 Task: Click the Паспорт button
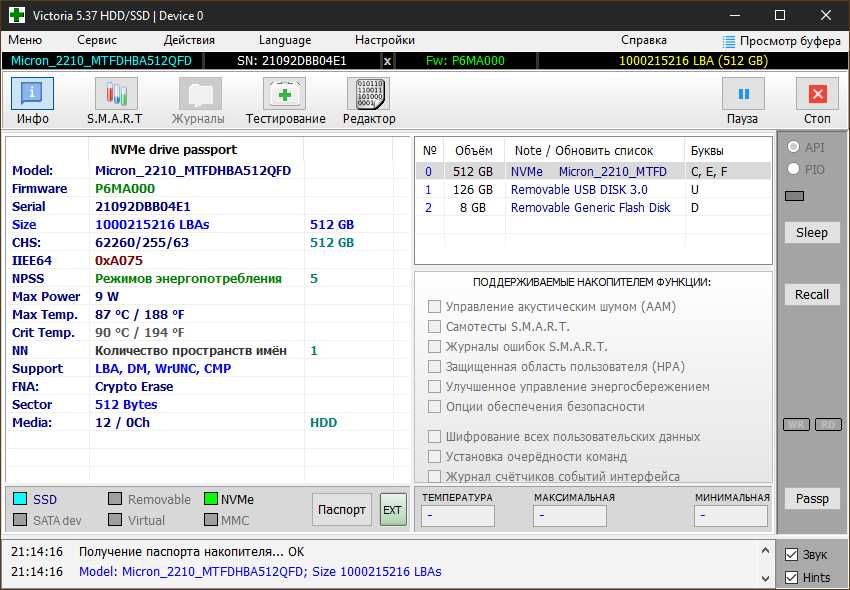(x=342, y=510)
